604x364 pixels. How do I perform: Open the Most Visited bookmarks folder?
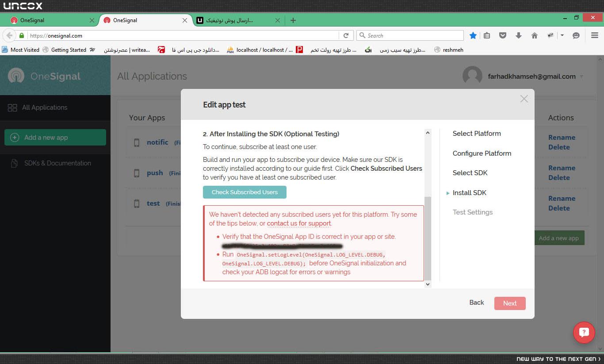[x=21, y=50]
